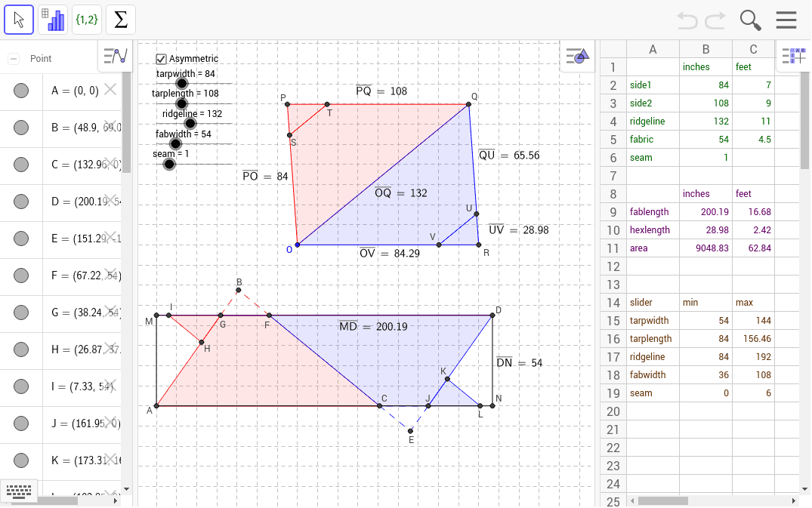The image size is (812, 508).
Task: Select the hexlength feet cell 2.42
Action: (x=754, y=230)
